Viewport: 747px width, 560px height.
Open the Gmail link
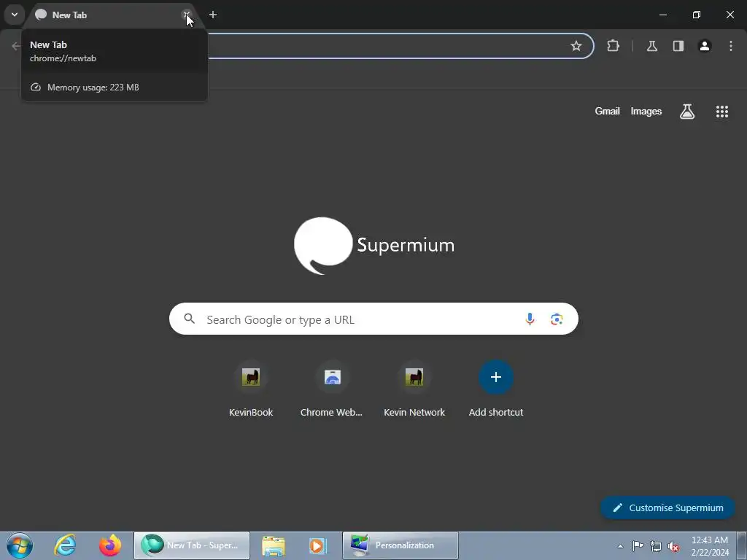(607, 111)
